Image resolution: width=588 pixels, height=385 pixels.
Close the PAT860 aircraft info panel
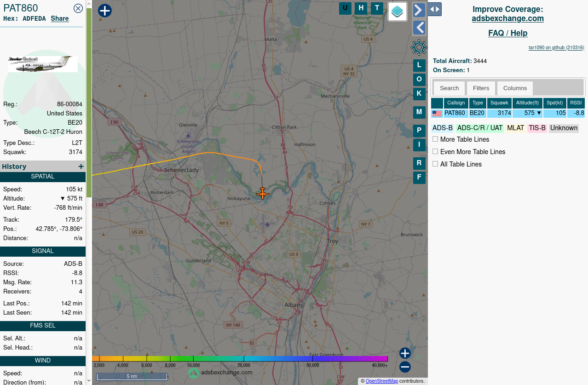(x=78, y=8)
